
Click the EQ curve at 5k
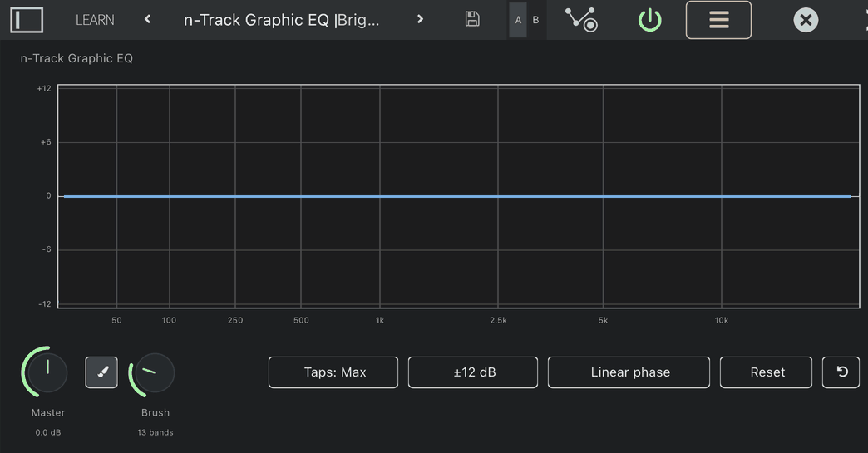(x=603, y=196)
